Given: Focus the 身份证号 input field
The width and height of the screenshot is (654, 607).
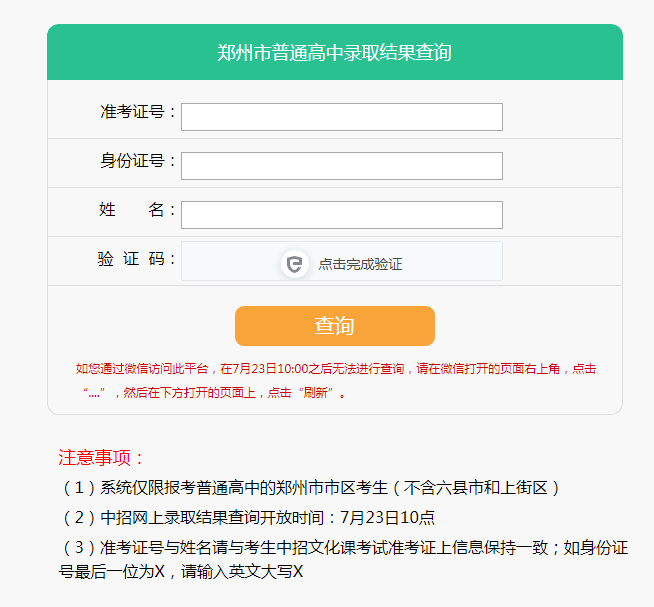Looking at the screenshot, I should pos(342,166).
